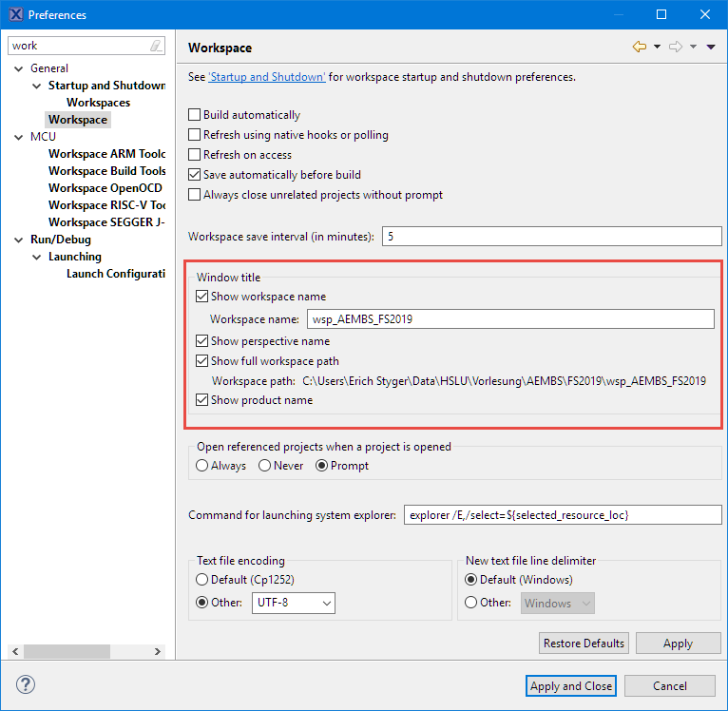728x711 pixels.
Task: Follow the 'Startup and Shutdown' link
Action: pos(267,77)
